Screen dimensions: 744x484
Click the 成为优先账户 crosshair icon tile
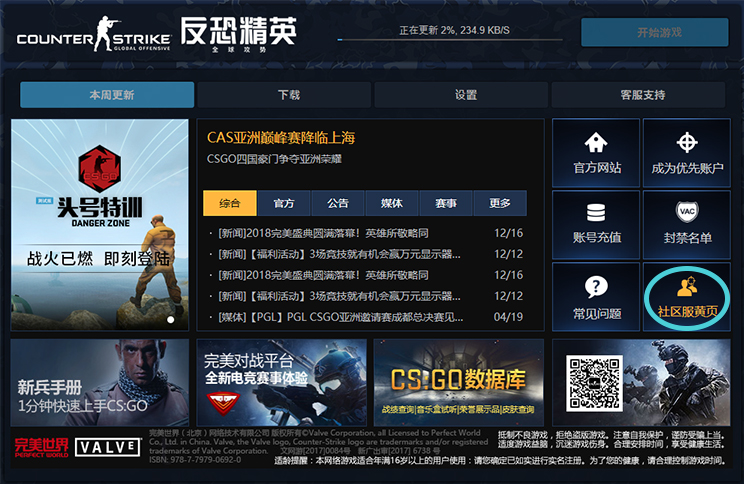687,153
